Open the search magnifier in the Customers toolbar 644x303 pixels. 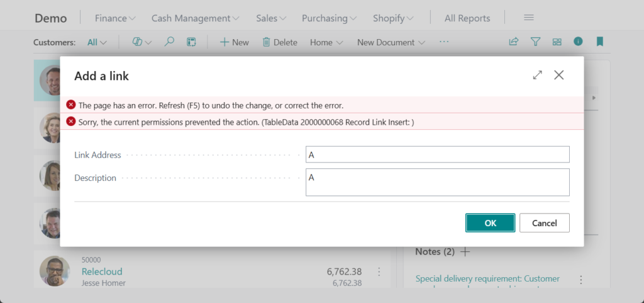tap(169, 42)
